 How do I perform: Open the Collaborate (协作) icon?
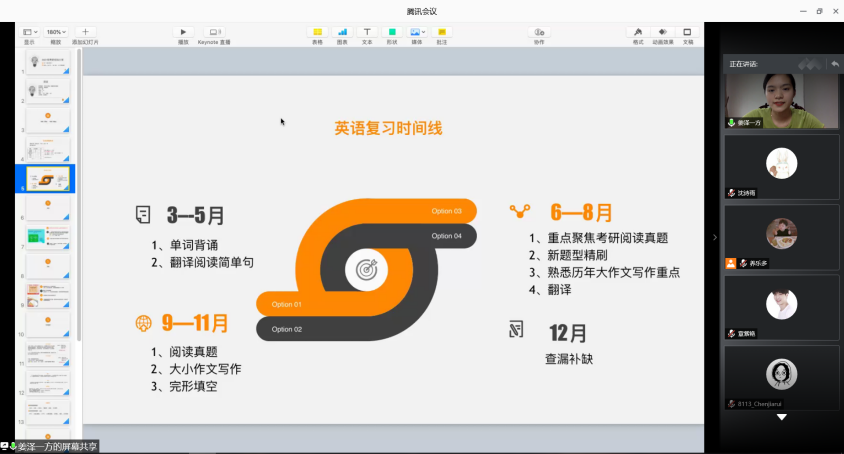539,32
